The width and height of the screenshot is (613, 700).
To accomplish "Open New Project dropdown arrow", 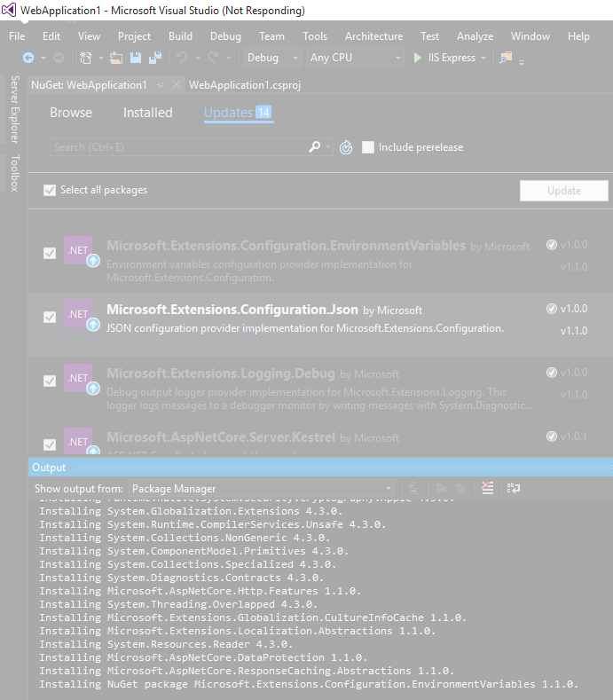I will (x=101, y=58).
